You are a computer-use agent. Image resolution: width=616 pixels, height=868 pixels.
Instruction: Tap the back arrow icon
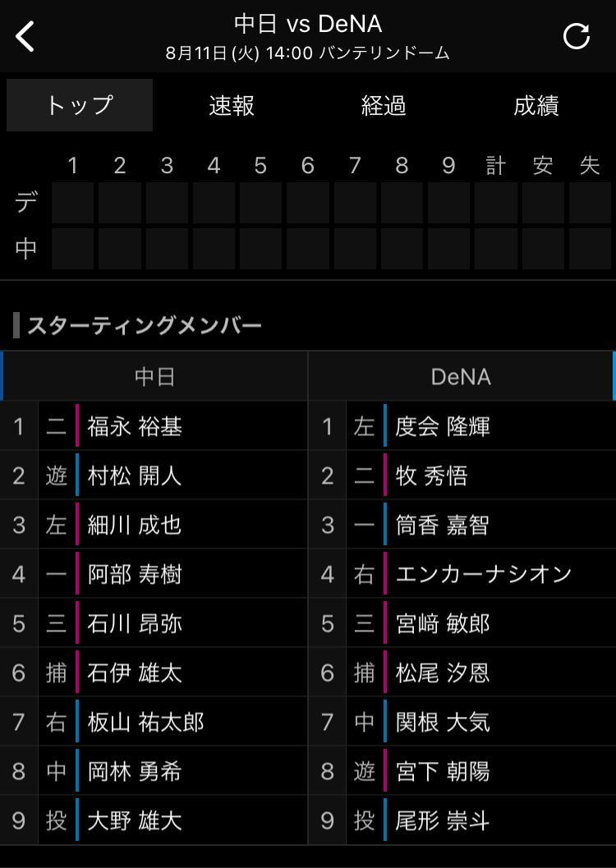[x=25, y=36]
